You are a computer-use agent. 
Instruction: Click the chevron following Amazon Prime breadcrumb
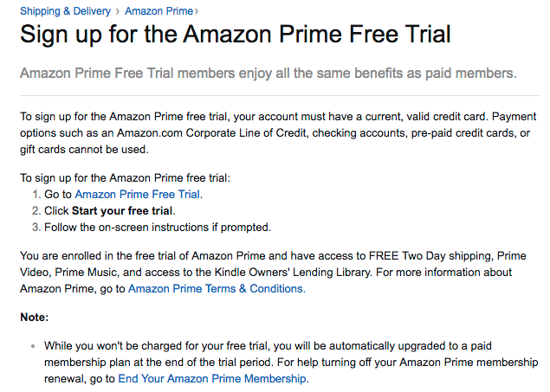(x=197, y=11)
